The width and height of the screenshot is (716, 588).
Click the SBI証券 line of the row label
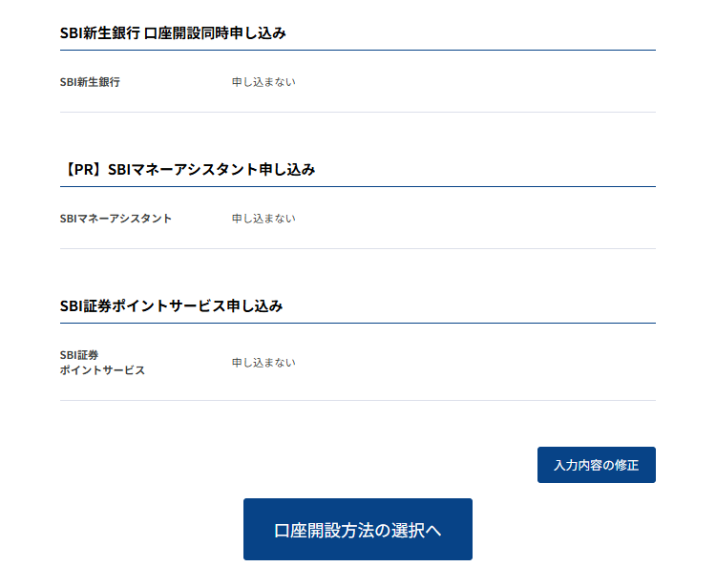pyautogui.click(x=79, y=355)
